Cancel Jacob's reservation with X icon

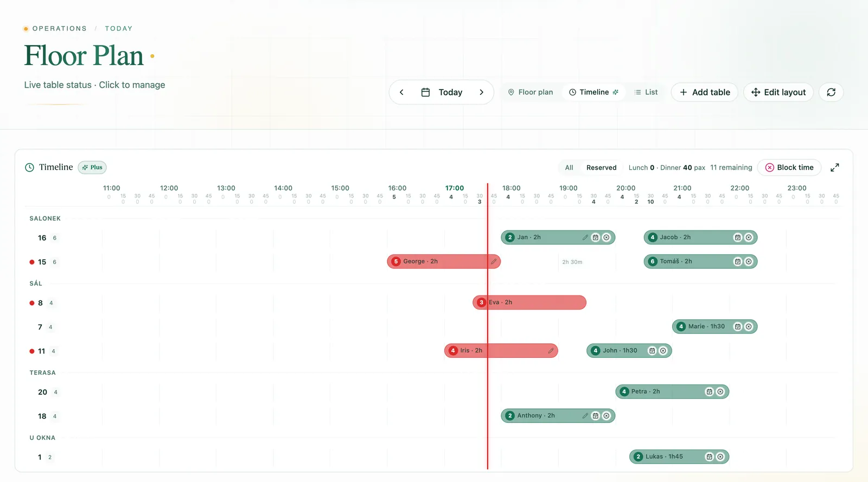749,237
